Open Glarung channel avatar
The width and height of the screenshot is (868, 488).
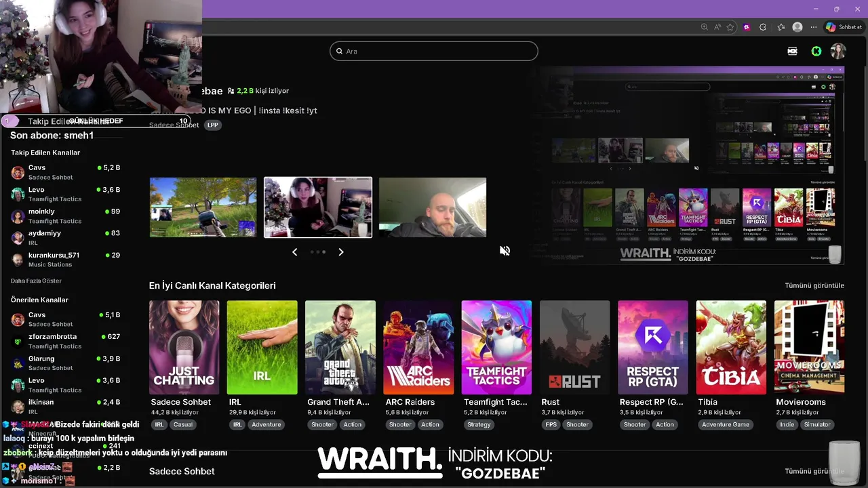pyautogui.click(x=18, y=363)
